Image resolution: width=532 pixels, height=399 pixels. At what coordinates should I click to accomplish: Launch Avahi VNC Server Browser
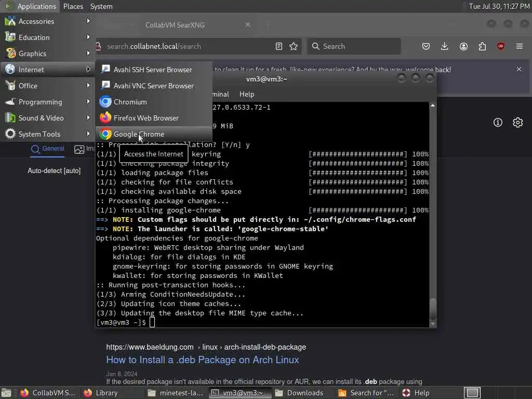[154, 86]
